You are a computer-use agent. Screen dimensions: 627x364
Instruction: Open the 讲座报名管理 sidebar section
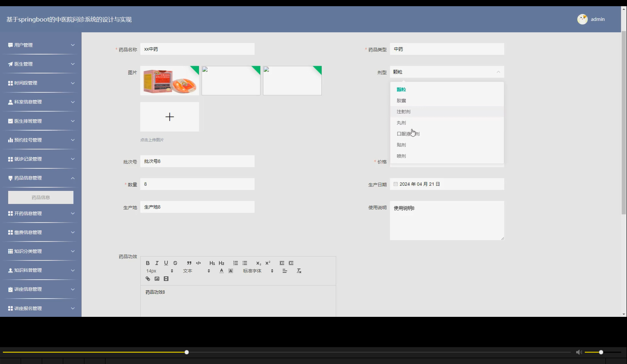coord(41,309)
